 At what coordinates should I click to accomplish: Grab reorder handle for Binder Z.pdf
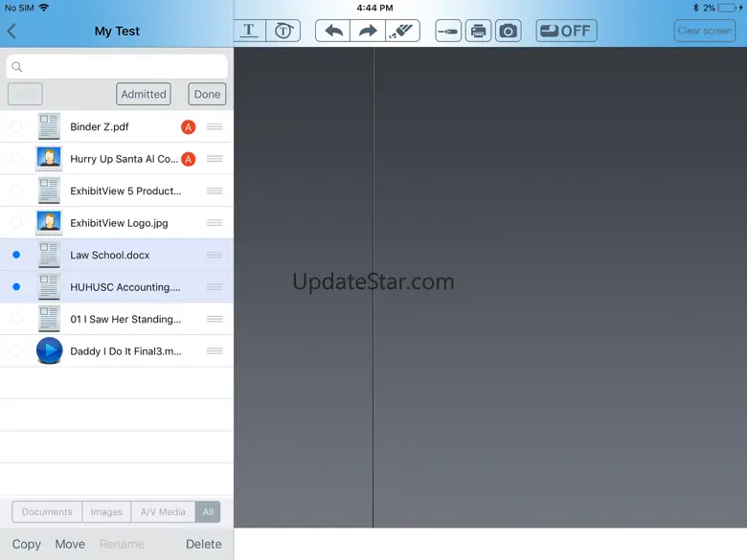(x=215, y=126)
